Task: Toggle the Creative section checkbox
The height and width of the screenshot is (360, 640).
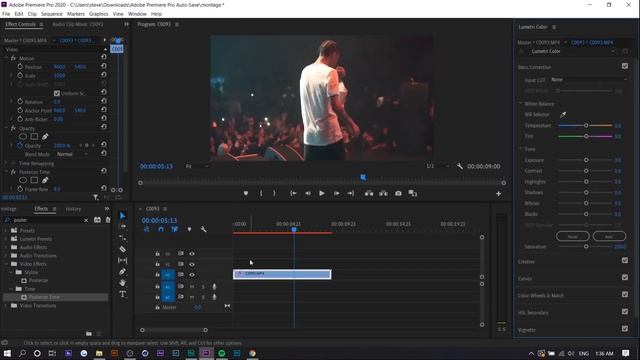Action: click(625, 260)
